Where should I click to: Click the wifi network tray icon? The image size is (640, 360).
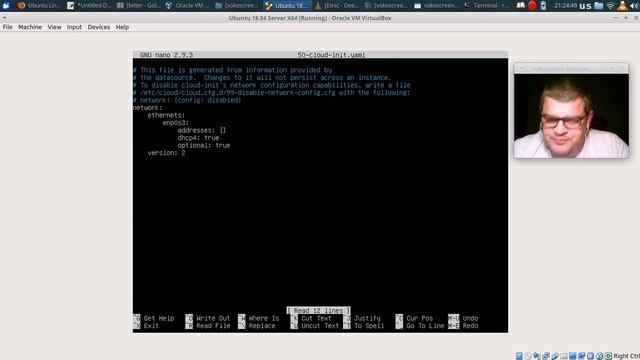tap(611, 5)
